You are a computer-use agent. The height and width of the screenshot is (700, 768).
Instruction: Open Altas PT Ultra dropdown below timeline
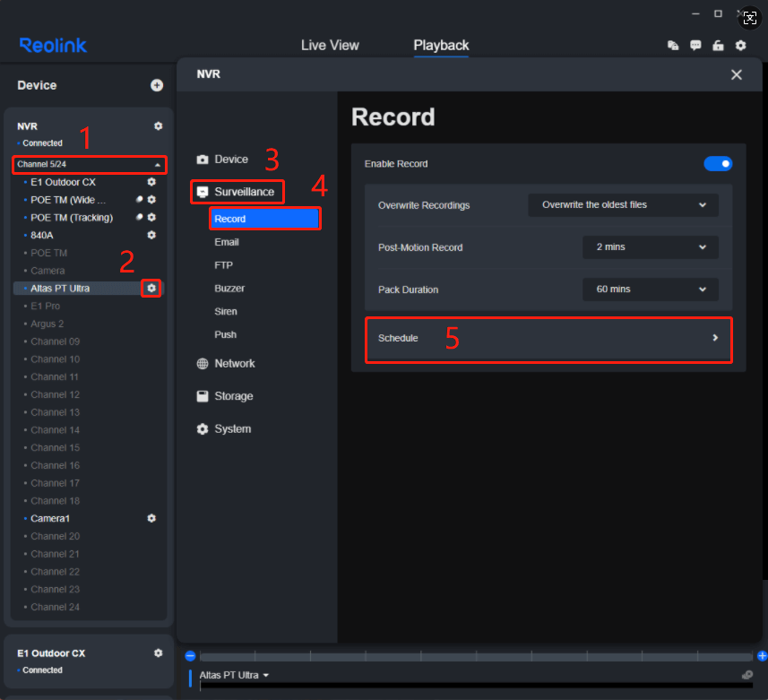point(234,675)
